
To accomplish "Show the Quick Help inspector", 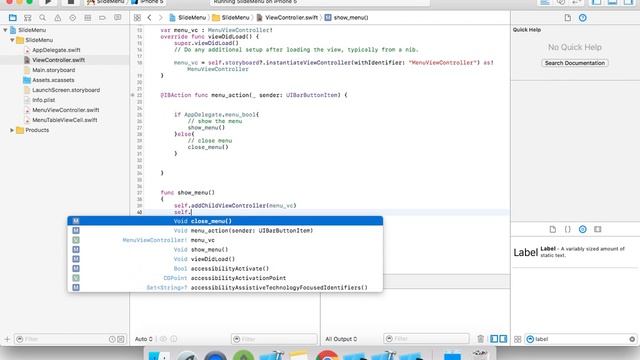I will pyautogui.click(x=582, y=18).
